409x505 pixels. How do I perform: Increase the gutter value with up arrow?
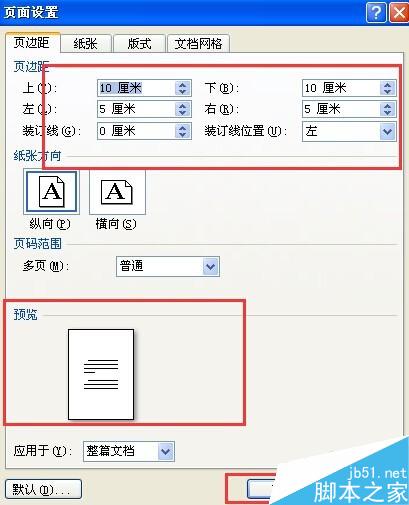click(183, 127)
